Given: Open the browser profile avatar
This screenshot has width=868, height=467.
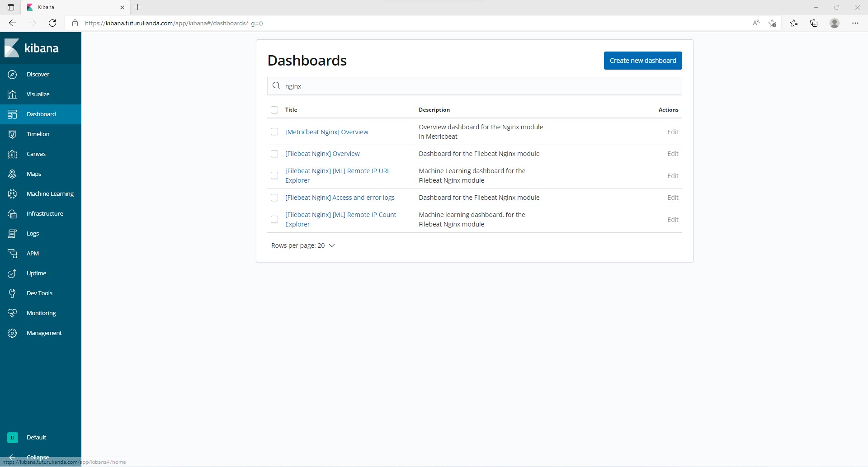Looking at the screenshot, I should click(835, 23).
